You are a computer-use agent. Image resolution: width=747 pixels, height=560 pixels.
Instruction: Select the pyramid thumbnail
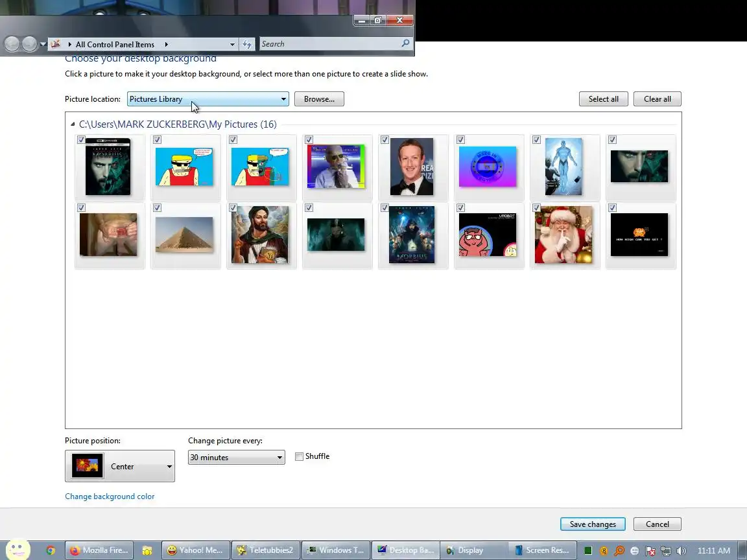coord(184,235)
